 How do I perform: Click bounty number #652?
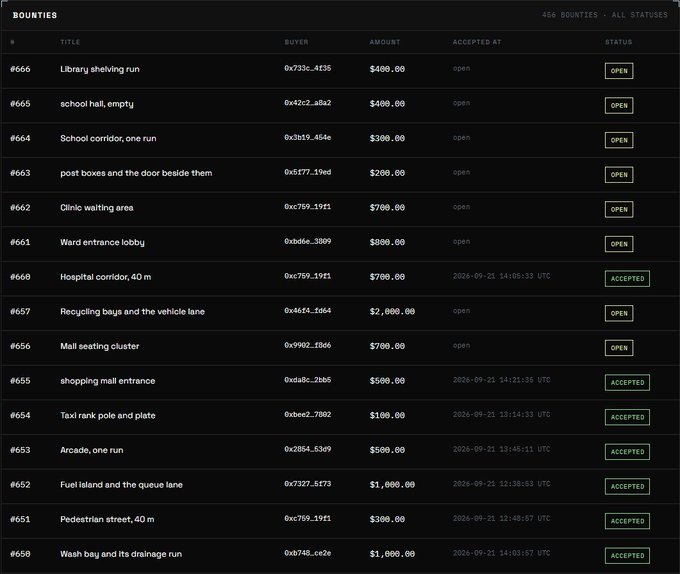[x=20, y=485]
